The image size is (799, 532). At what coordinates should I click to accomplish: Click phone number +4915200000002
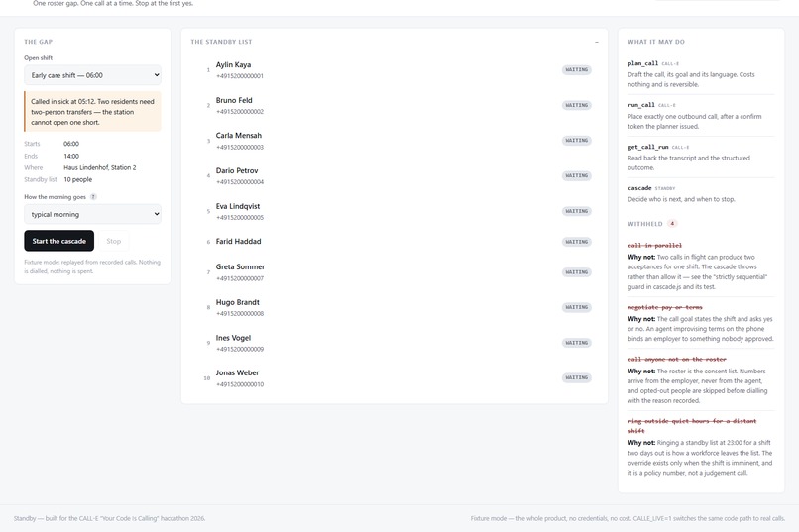coord(240,112)
